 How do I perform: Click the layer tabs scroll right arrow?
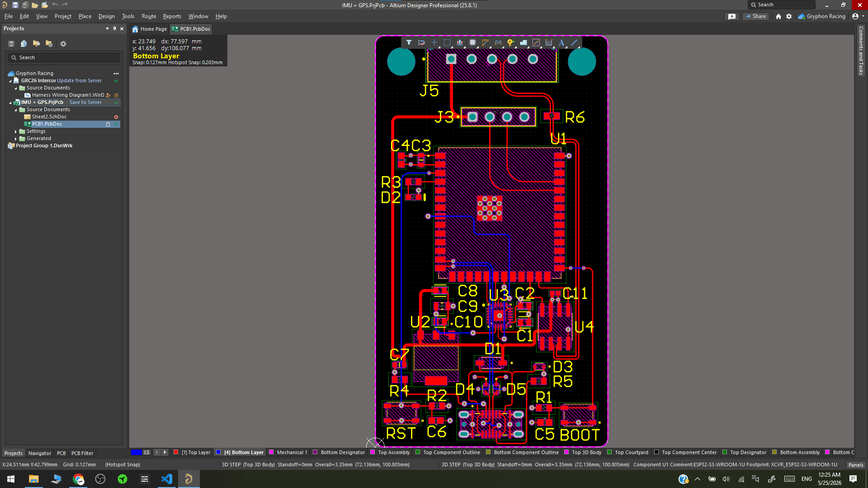[165, 452]
